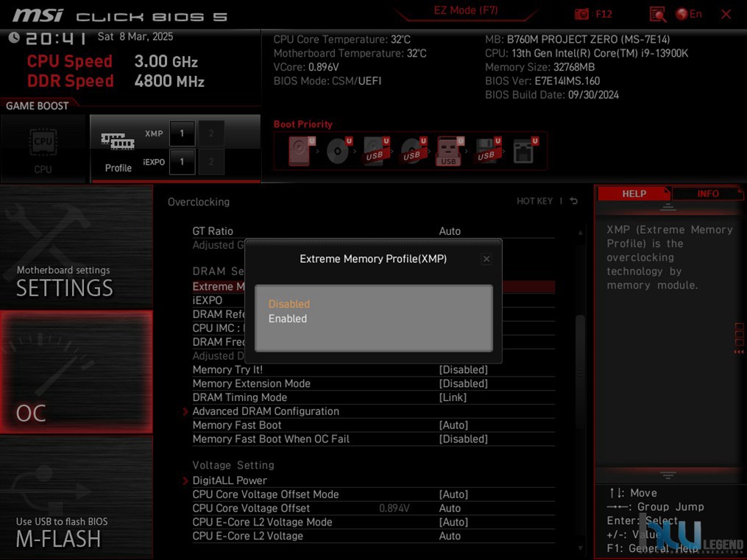Image resolution: width=747 pixels, height=560 pixels.
Task: Click the Help panel bottom handle
Action: pos(668,475)
